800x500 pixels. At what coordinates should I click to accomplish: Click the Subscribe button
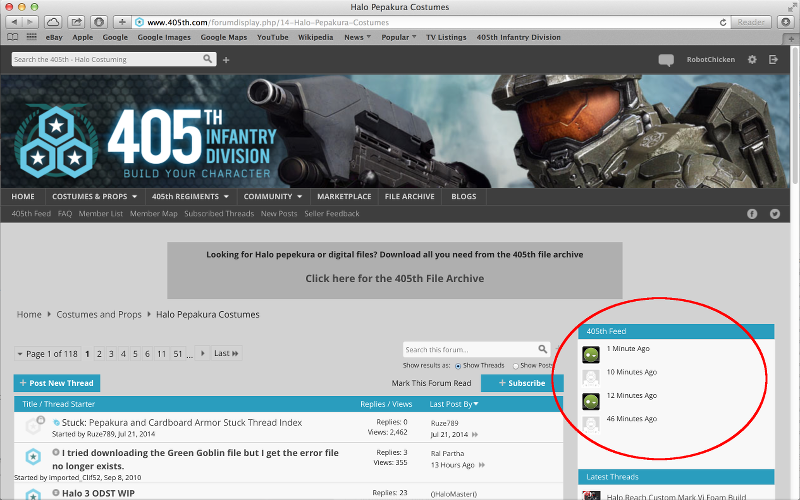[522, 383]
